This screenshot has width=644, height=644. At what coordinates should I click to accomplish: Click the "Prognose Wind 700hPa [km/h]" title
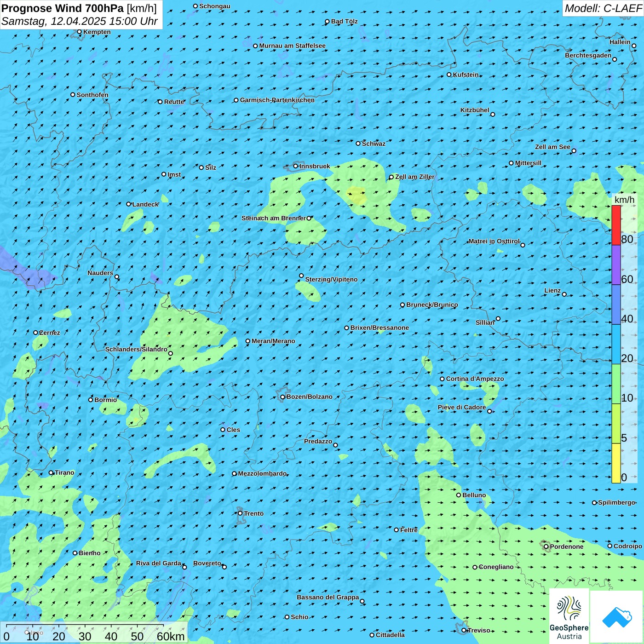79,8
